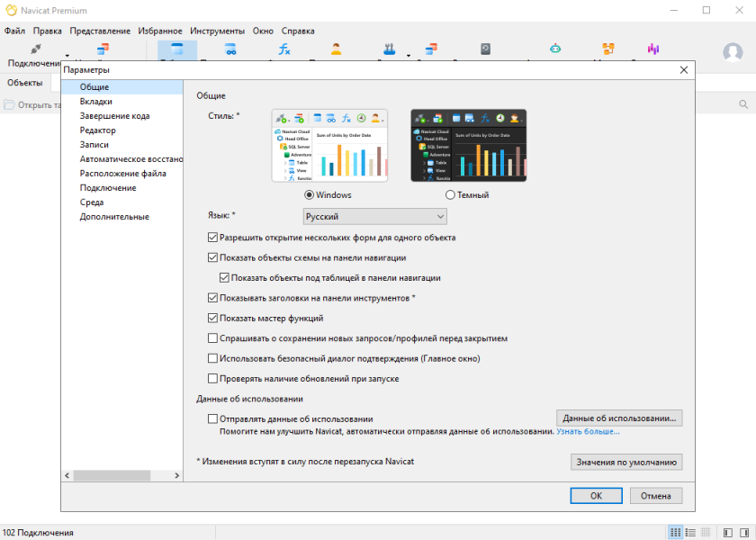
Task: Open the Automation robot toolbar icon
Action: click(555, 49)
